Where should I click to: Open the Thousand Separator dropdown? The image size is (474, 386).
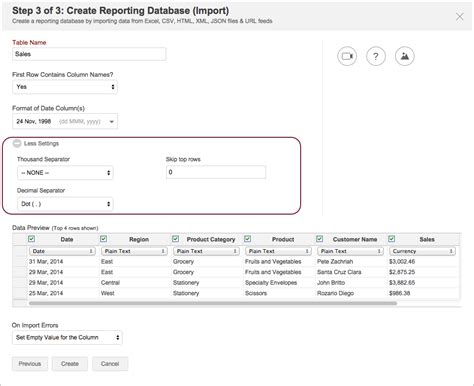(65, 173)
